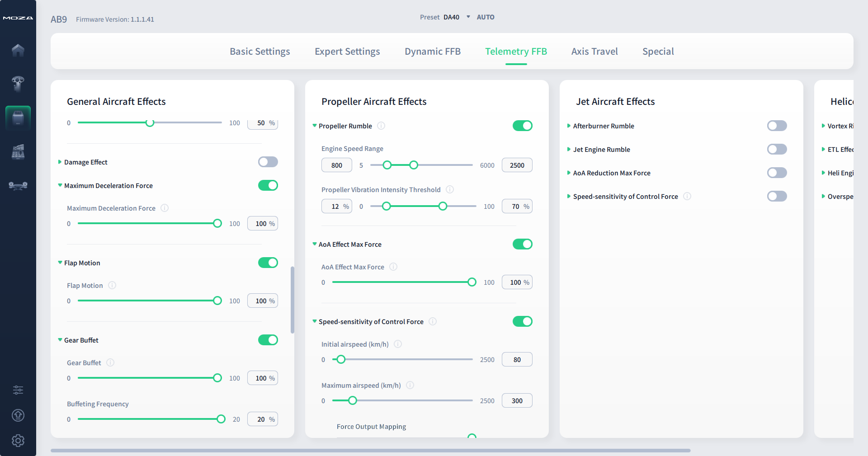The image size is (868, 456).
Task: Select the Telemetry FFB tab
Action: [516, 52]
